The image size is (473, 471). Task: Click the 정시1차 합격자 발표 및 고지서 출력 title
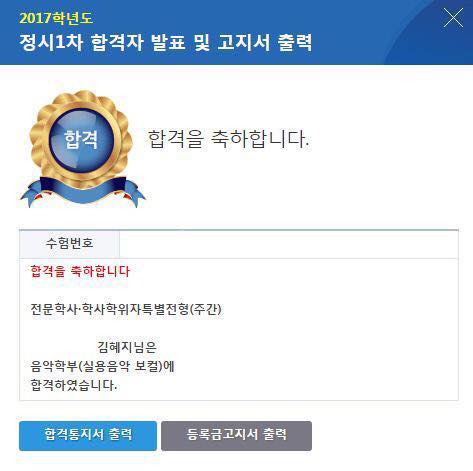pos(166,42)
